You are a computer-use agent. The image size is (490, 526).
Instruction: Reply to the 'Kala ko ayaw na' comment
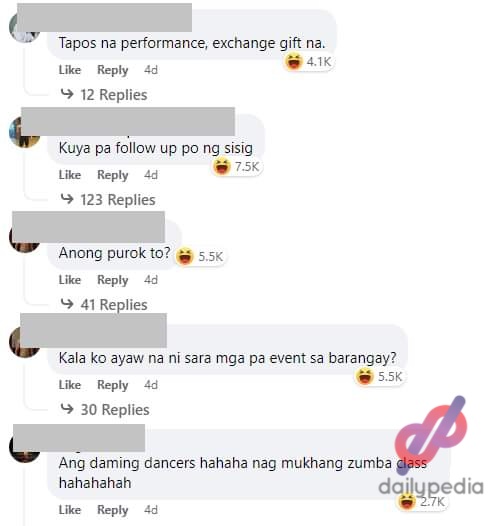[x=113, y=385]
